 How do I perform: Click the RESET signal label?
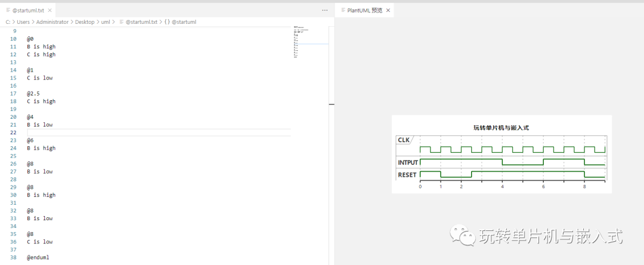[x=407, y=175]
